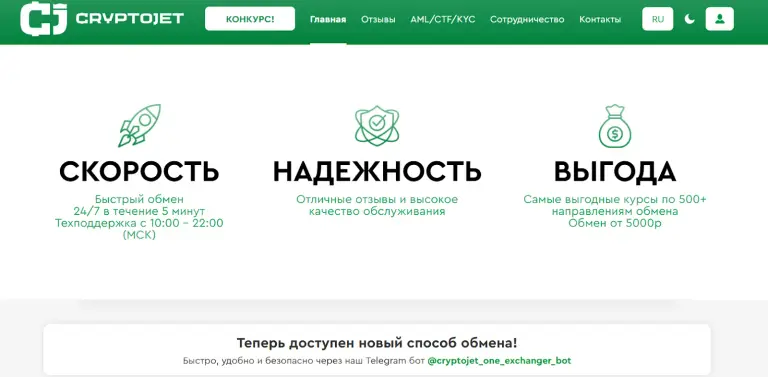
Task: Click the text '24/7 в течение 5 минут'
Action: click(140, 212)
